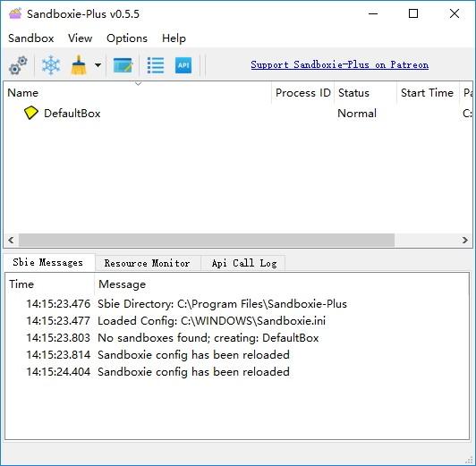Click the yellow DefaultBox sandbox icon
This screenshot has height=466, width=476.
(x=30, y=113)
